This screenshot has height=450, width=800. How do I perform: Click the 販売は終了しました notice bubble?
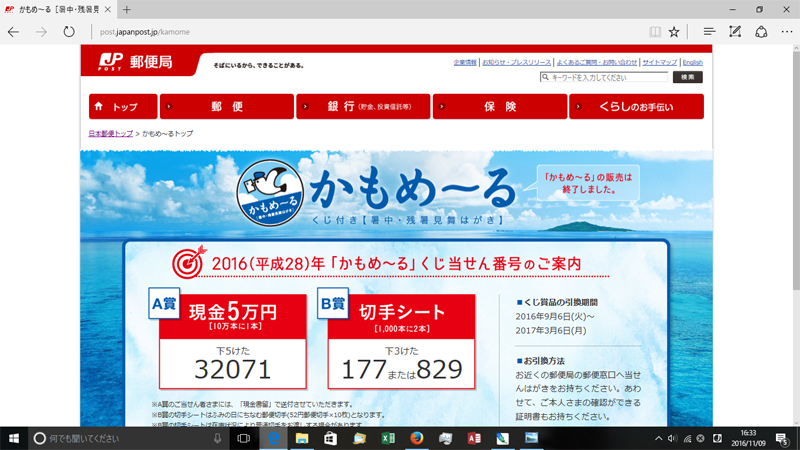tap(589, 183)
